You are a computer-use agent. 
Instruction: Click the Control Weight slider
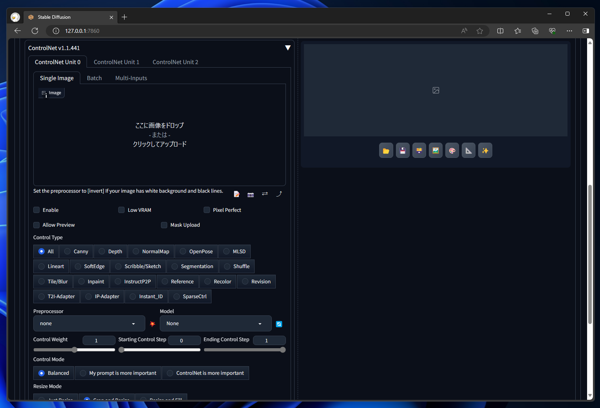(x=74, y=349)
